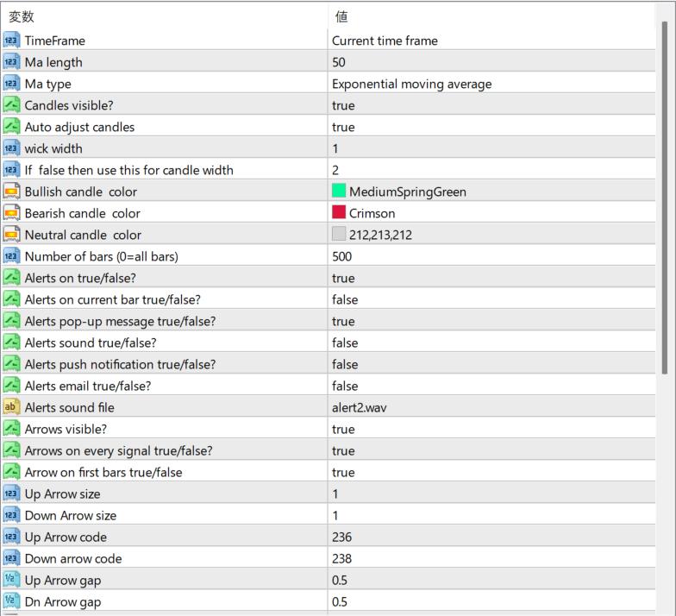
Task: Click the Crimson bearish candle color swatch
Action: tap(339, 213)
